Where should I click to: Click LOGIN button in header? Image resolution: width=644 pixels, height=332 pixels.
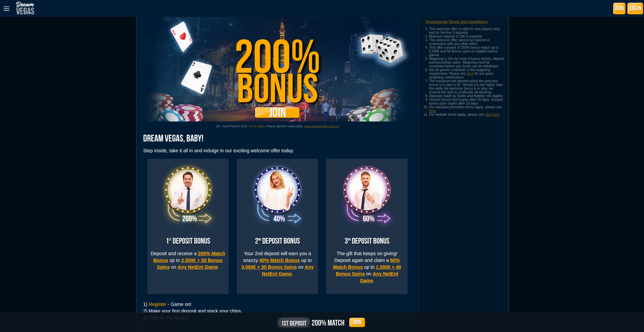tap(635, 8)
